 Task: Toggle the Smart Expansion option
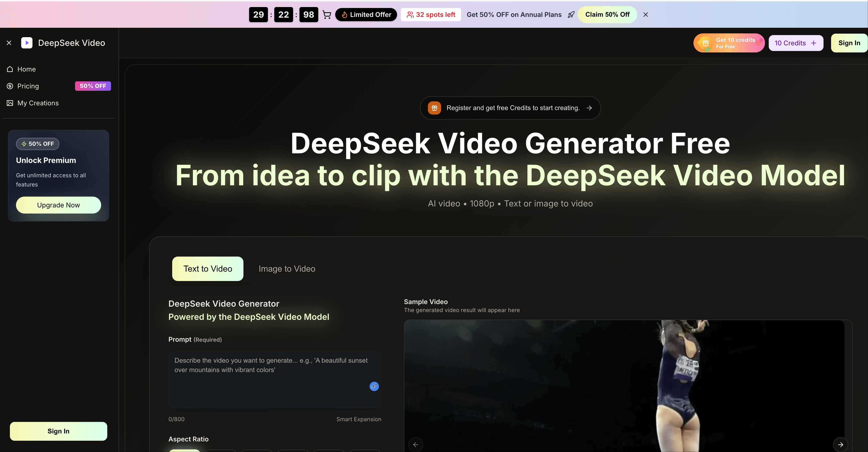358,419
